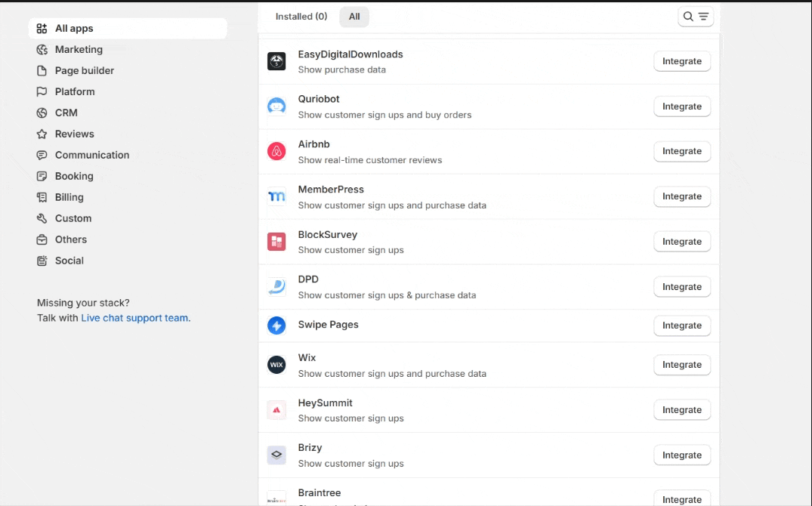Viewport: 812px width, 506px height.
Task: Click the EasyDigitalDownloads logo icon
Action: pos(276,61)
